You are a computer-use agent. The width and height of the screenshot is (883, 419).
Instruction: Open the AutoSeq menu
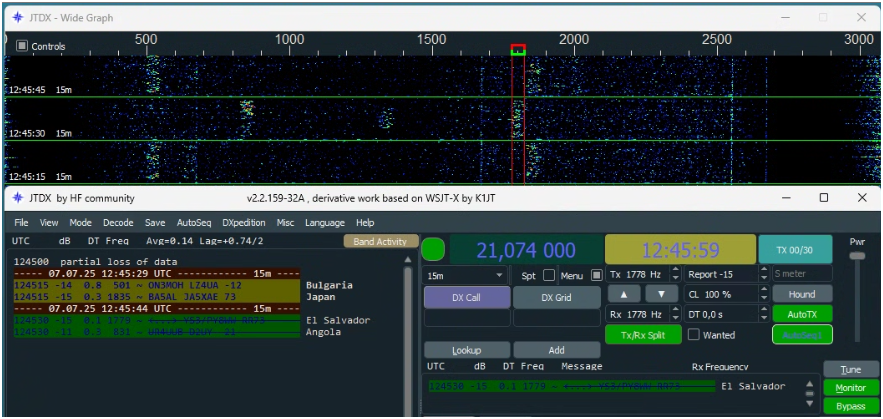pyautogui.click(x=195, y=222)
